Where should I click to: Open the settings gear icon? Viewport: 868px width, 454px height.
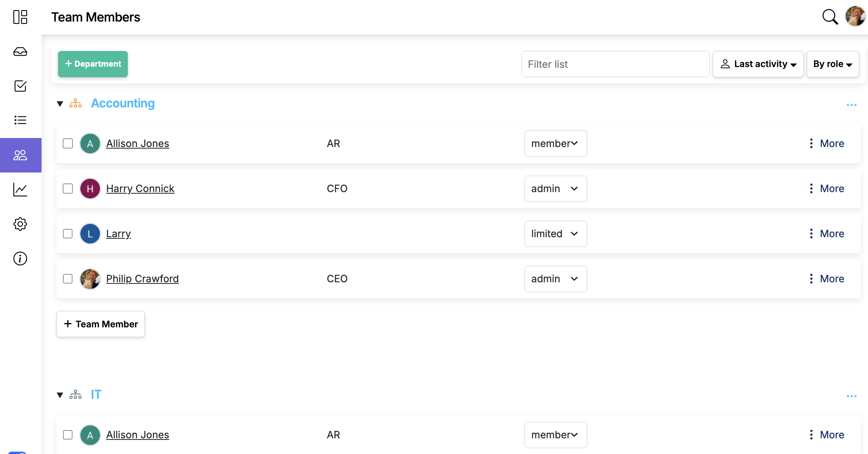click(20, 224)
